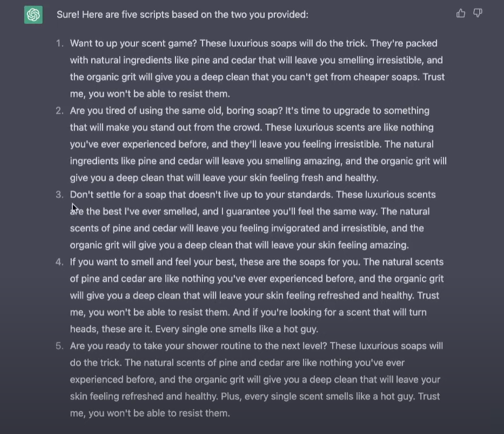
Task: Click the list number 1 marker
Action: 59,43
